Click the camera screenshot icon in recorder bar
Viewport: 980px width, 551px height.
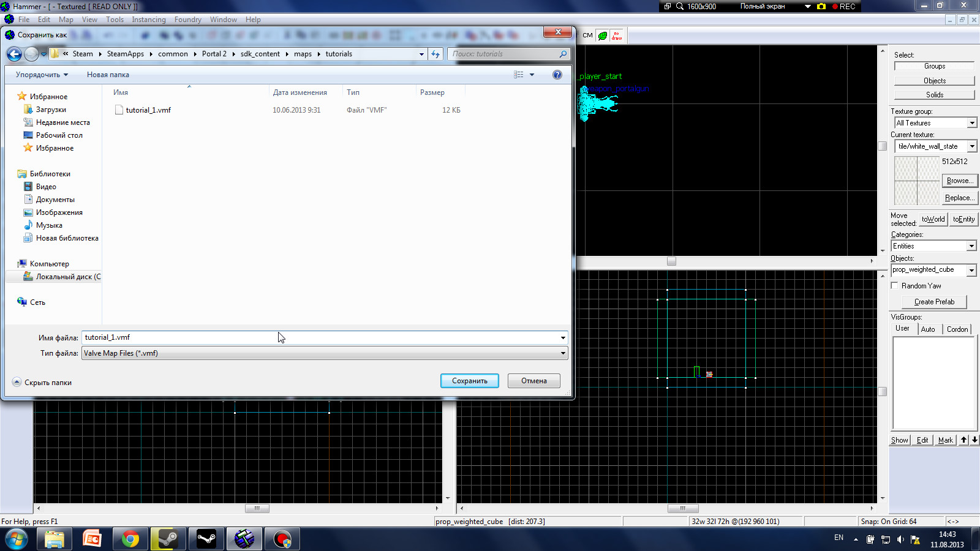tap(821, 6)
